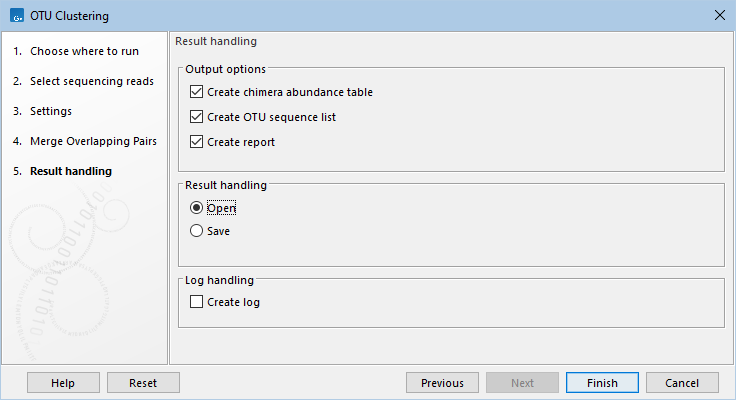Open the Settings wizard step
This screenshot has width=736, height=400.
tap(50, 111)
